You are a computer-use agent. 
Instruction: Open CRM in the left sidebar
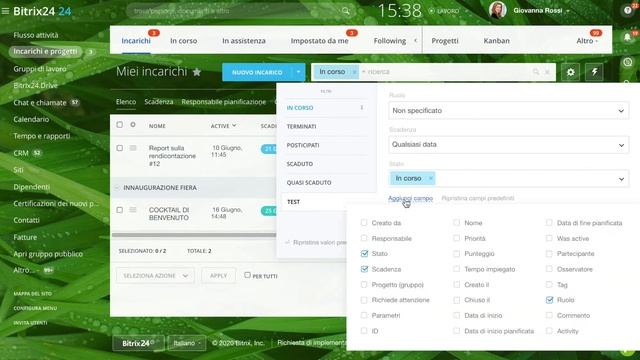[21, 153]
